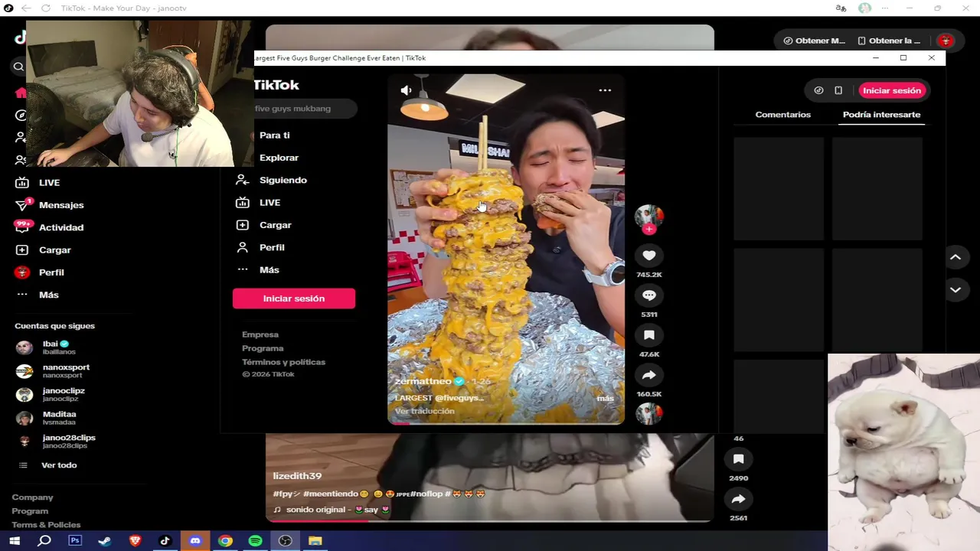Open the translate icon in title bar
Image resolution: width=980 pixels, height=551 pixels.
[x=841, y=8]
